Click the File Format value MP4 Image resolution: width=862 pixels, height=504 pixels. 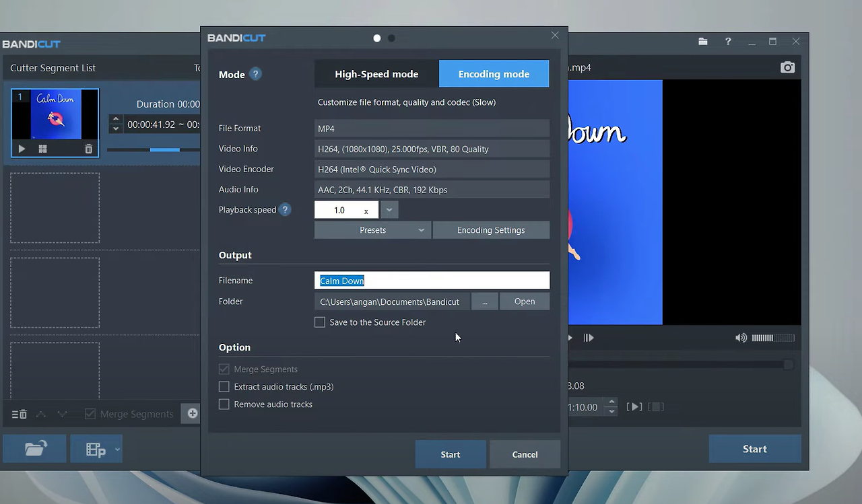tap(432, 129)
